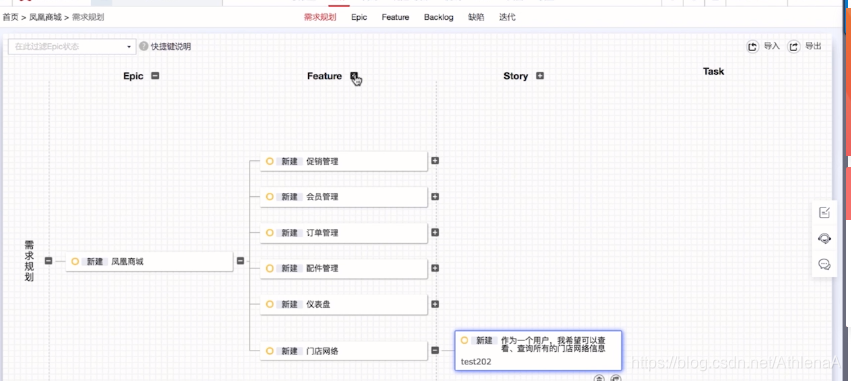Image resolution: width=851 pixels, height=381 pixels.
Task: Click status circle on 门店网络 card
Action: (x=269, y=351)
